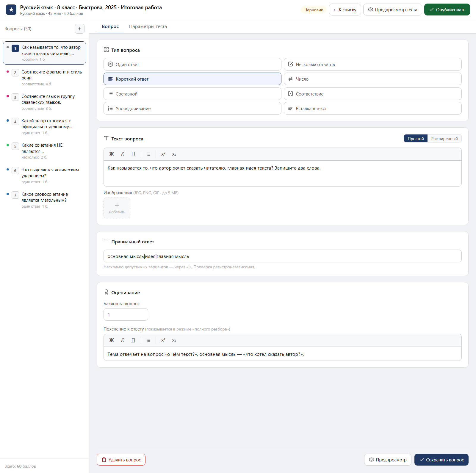Open question 7 Какое словосочетание является глагольным
The image size is (476, 473).
(x=45, y=200)
